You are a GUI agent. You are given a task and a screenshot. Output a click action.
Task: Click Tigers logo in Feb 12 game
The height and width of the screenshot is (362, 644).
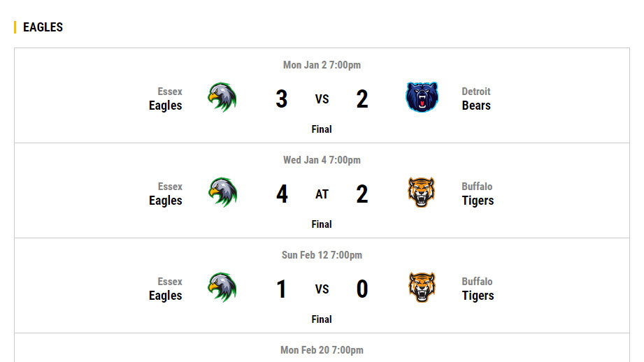[x=422, y=288]
